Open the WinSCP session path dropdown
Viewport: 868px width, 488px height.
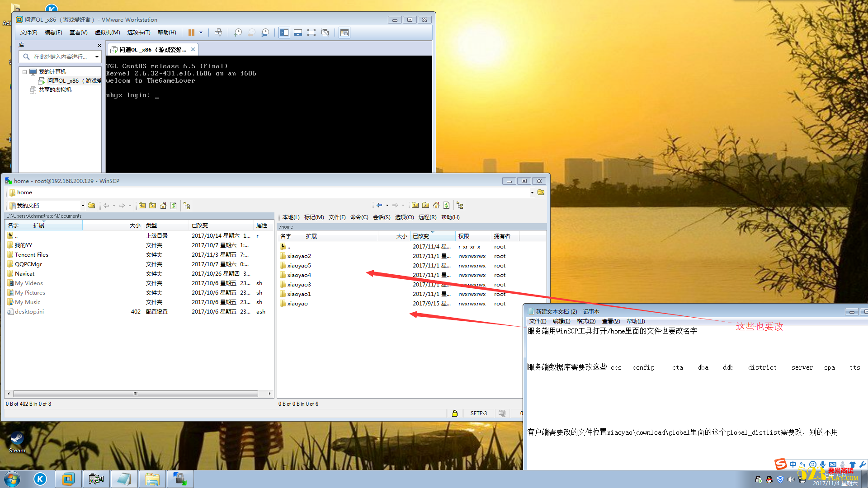point(532,192)
